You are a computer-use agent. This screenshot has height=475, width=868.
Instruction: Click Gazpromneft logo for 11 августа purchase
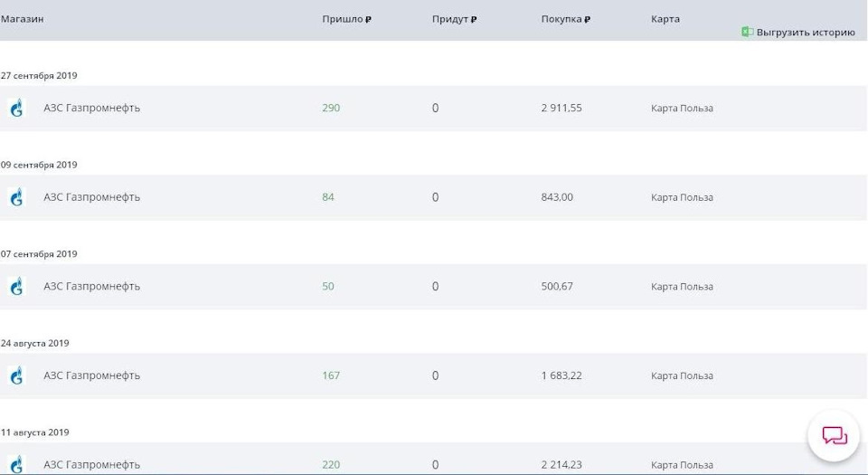17,464
